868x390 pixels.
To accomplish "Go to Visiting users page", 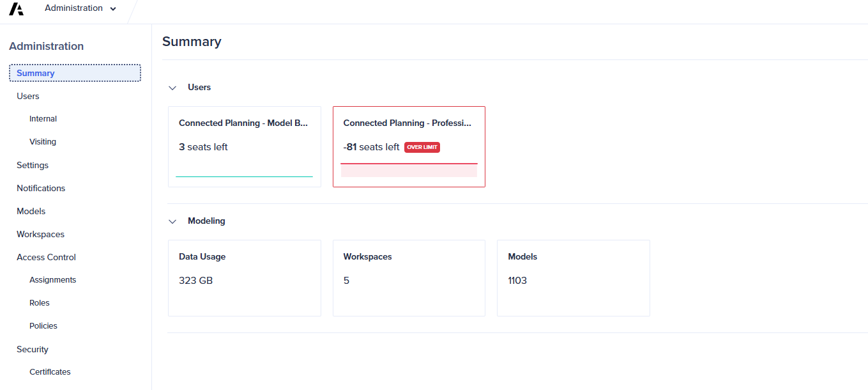I will pos(43,142).
